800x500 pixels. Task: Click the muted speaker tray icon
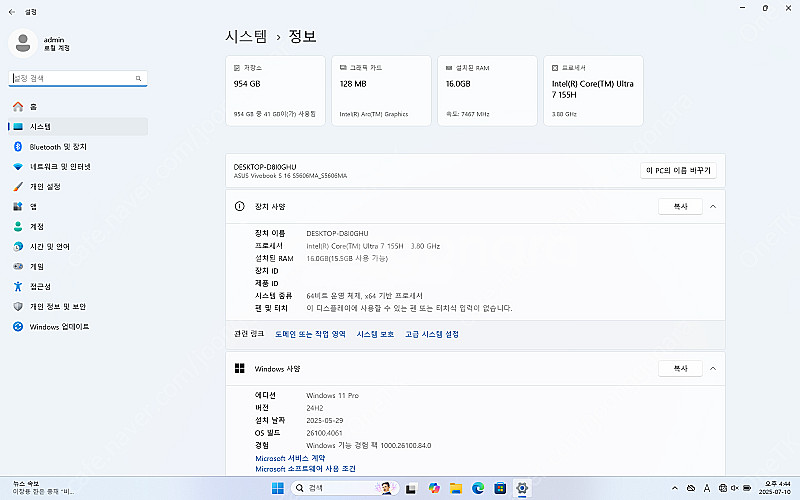coord(735,488)
